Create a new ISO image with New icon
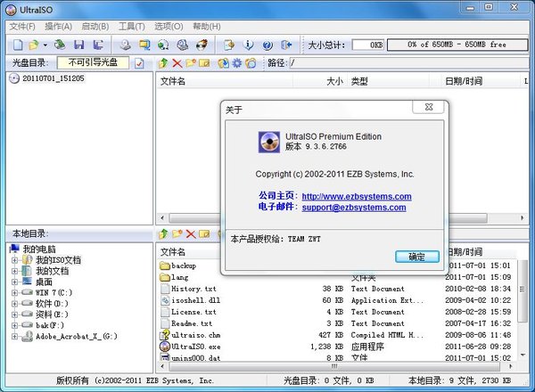This screenshot has height=392, width=535. click(x=18, y=45)
